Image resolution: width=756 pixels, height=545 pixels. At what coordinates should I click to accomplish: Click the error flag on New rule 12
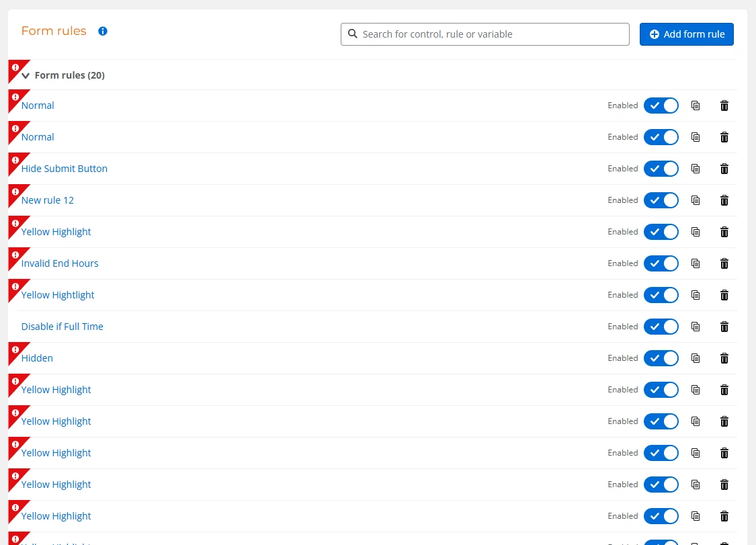[15, 192]
